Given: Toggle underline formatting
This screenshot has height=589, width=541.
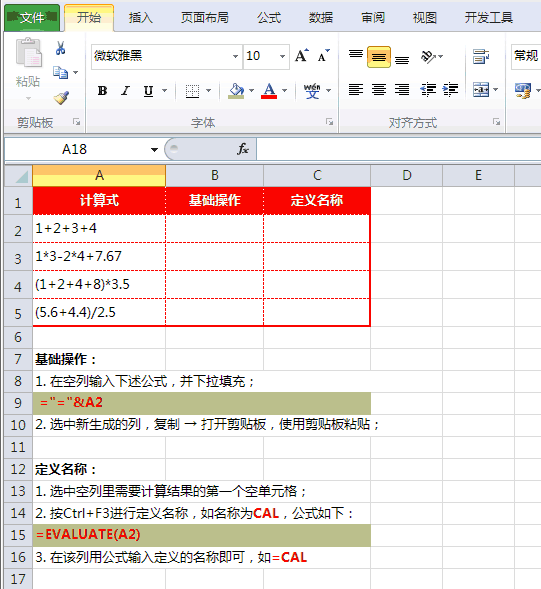Looking at the screenshot, I should coord(148,91).
